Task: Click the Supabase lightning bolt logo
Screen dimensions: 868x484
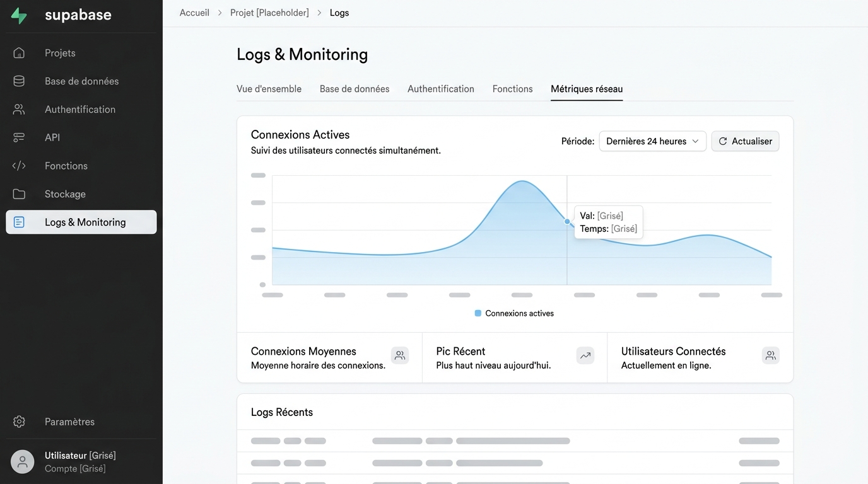Action: pyautogui.click(x=19, y=16)
